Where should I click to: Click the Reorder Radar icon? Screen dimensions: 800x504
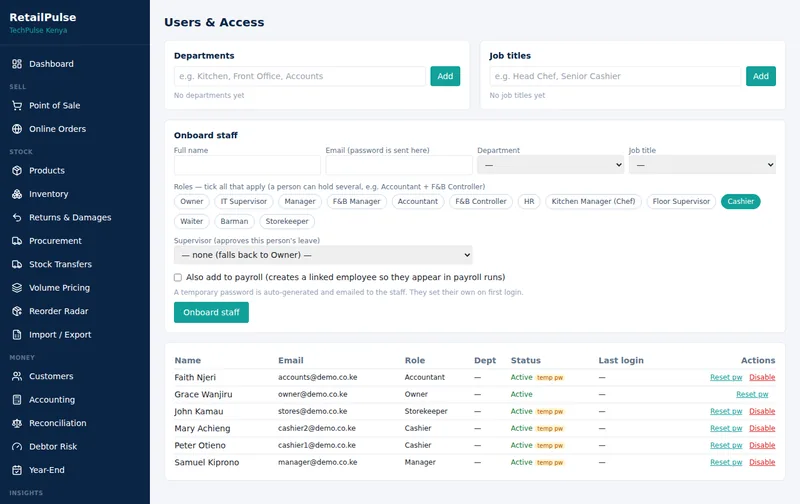click(17, 311)
